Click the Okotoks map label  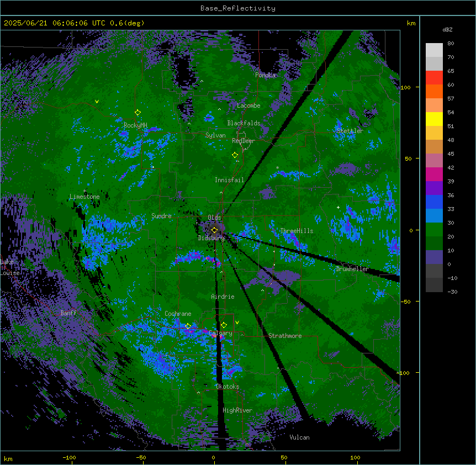[x=228, y=387]
